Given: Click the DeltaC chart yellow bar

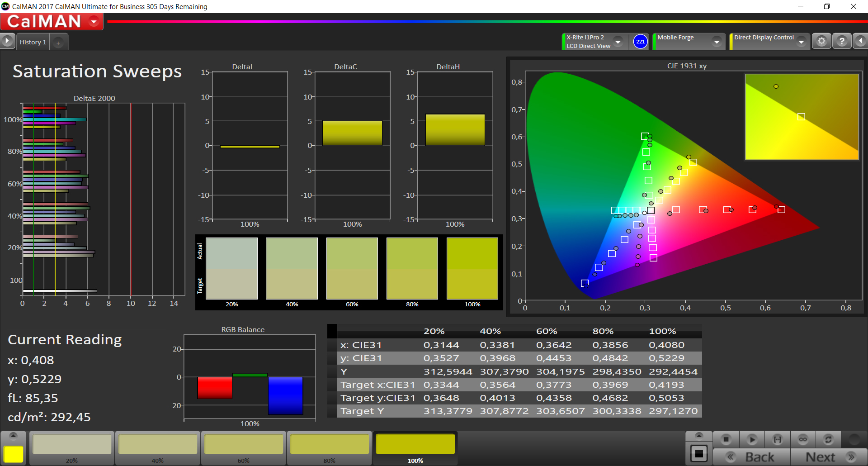Looking at the screenshot, I should point(352,133).
